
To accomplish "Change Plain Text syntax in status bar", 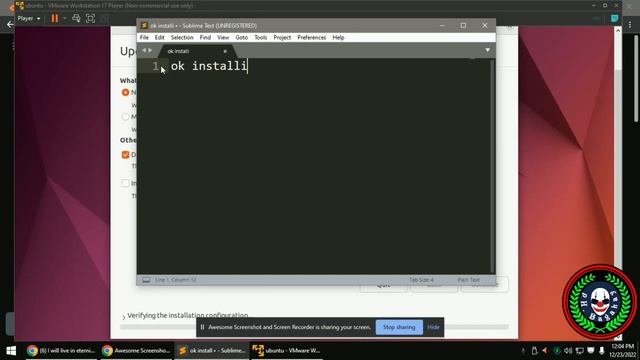I will (468, 280).
